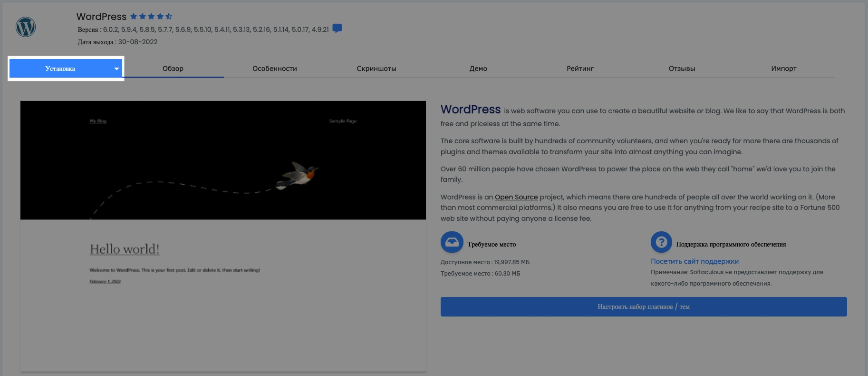Switch to the Обзор tab
Viewport: 868px width, 376px height.
[x=173, y=69]
